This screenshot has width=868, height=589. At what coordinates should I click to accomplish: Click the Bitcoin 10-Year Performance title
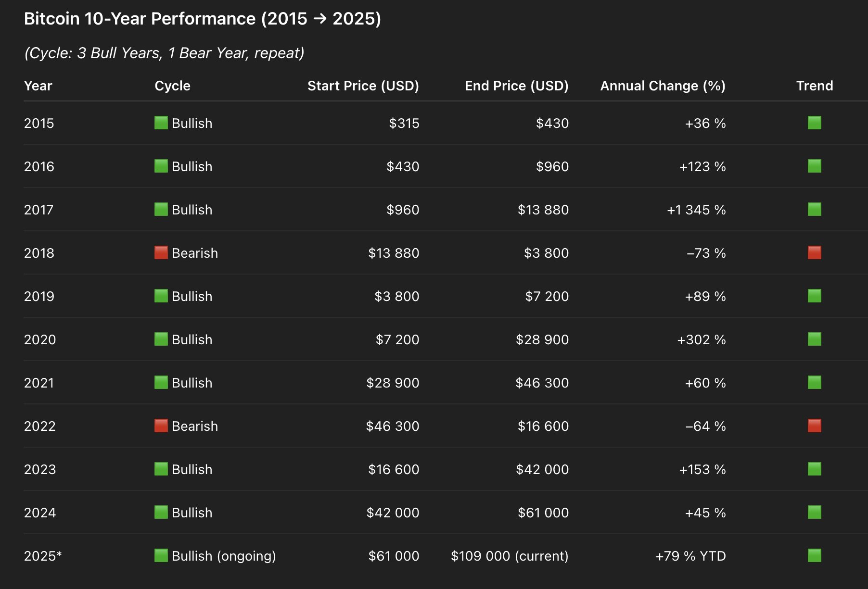click(x=202, y=19)
